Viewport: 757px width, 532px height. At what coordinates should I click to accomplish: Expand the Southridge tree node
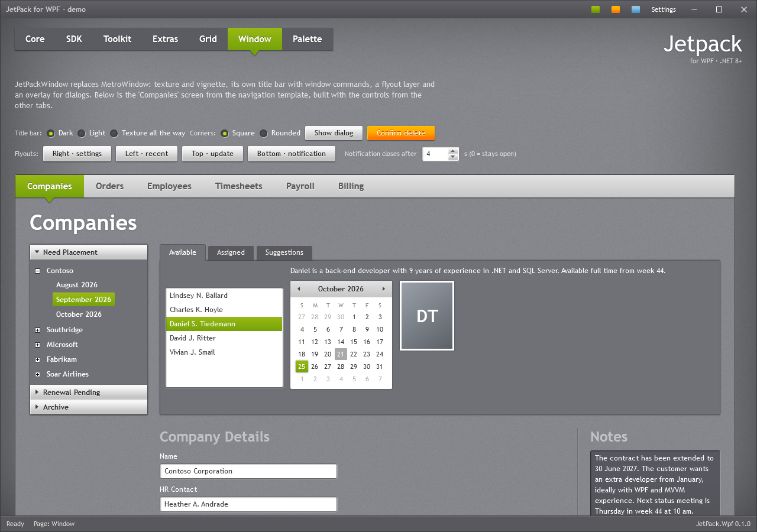click(x=38, y=330)
